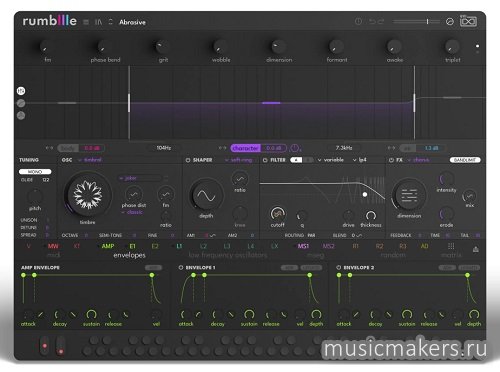Click the info icon in header
The image size is (500, 372).
coord(358,22)
